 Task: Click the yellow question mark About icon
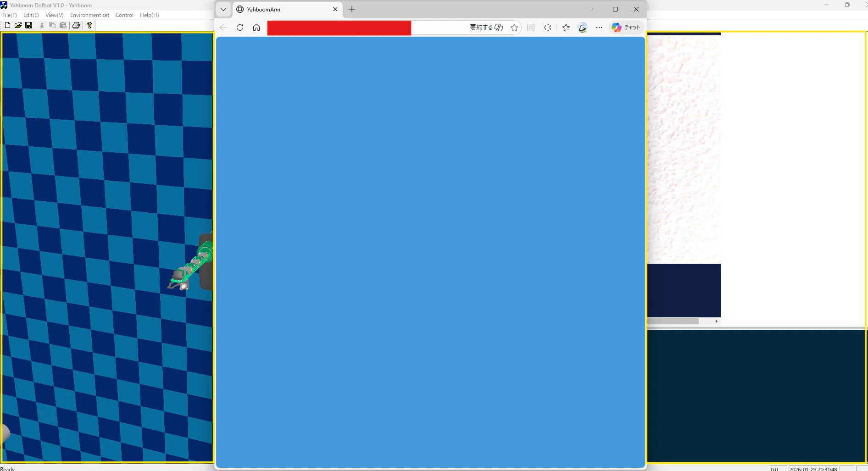pos(89,25)
